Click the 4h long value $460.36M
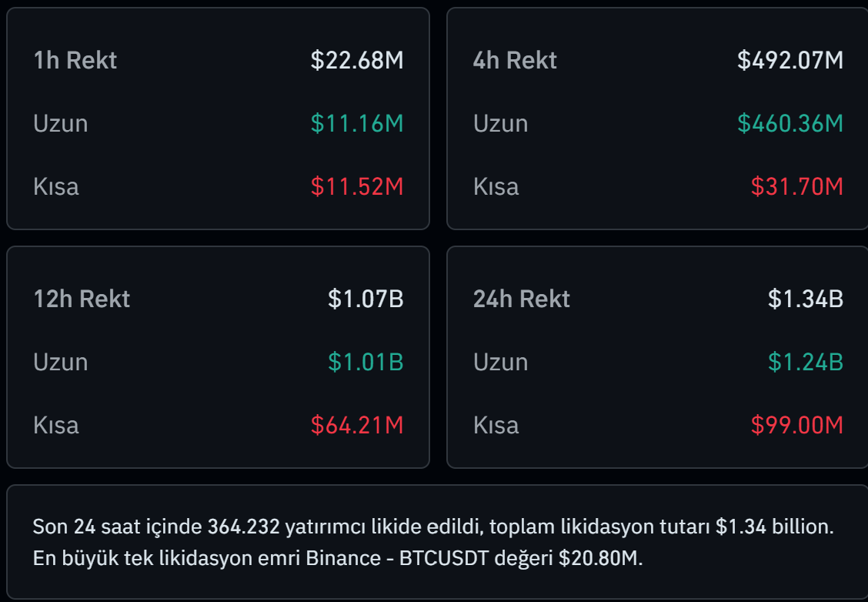The width and height of the screenshot is (868, 602). pyautogui.click(x=790, y=123)
